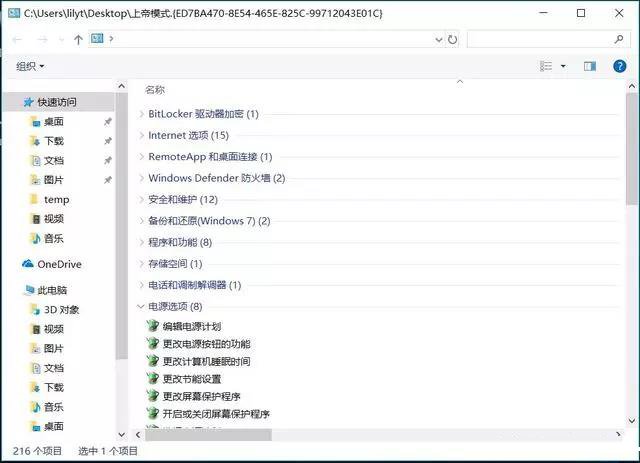
Task: Expand Windows Defender 防火墙 group
Action: 141,178
